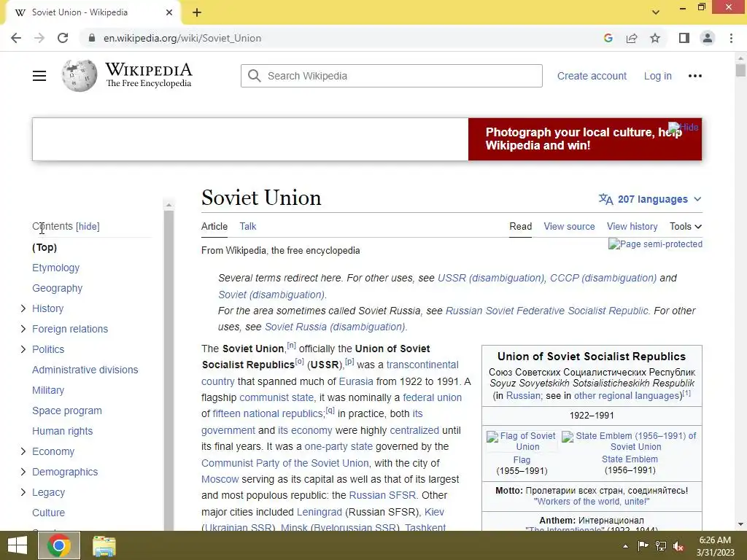The width and height of the screenshot is (747, 560).
Task: Jump to (Top) in contents
Action: click(x=44, y=247)
